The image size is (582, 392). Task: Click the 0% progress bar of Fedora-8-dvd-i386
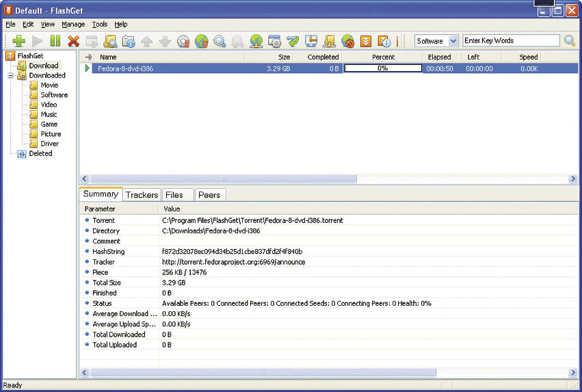[383, 68]
